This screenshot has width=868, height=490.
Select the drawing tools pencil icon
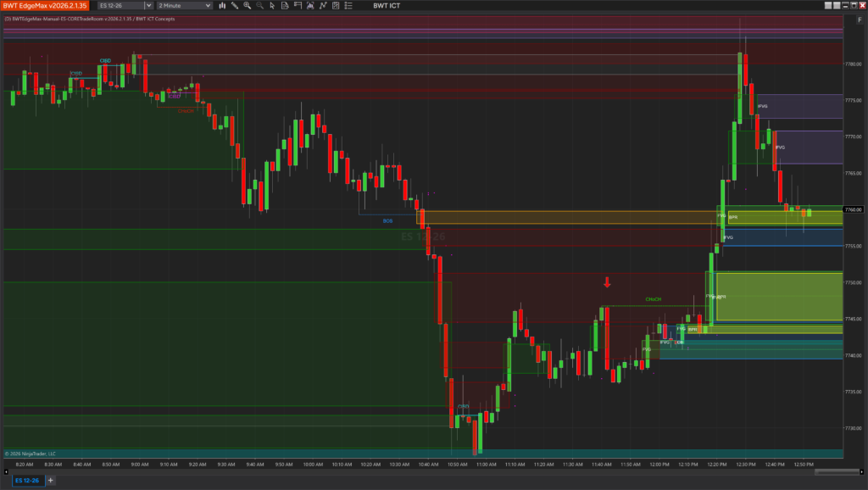[235, 6]
